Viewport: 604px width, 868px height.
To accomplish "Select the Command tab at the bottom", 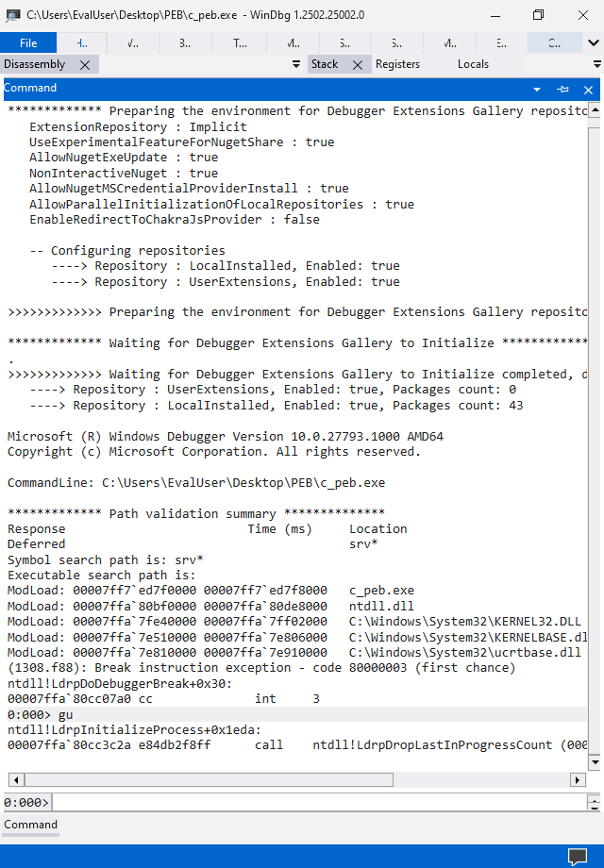I will (31, 825).
